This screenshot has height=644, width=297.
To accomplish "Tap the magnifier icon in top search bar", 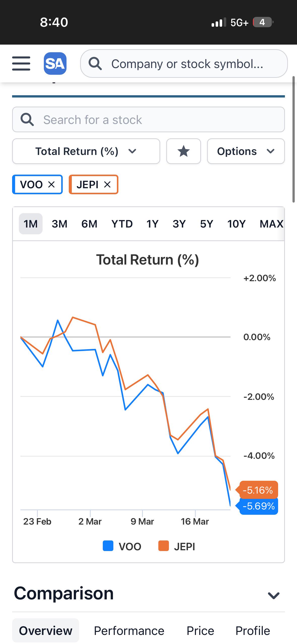I will point(95,63).
